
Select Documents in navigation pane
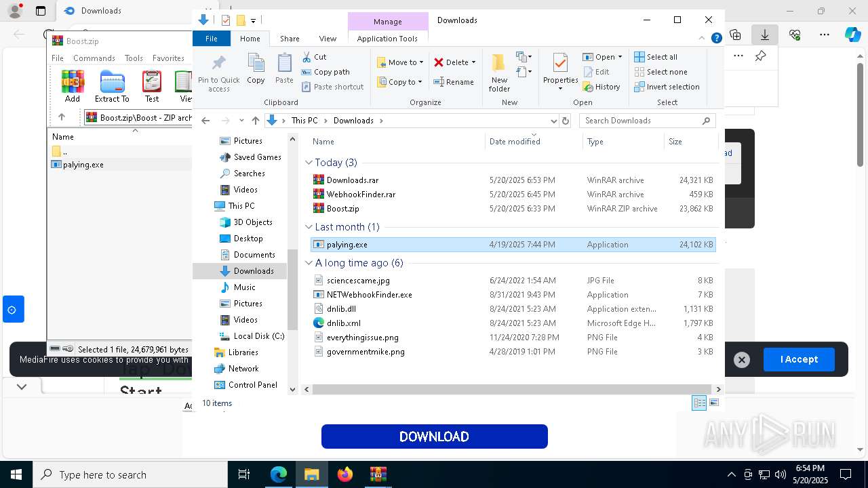coord(254,255)
